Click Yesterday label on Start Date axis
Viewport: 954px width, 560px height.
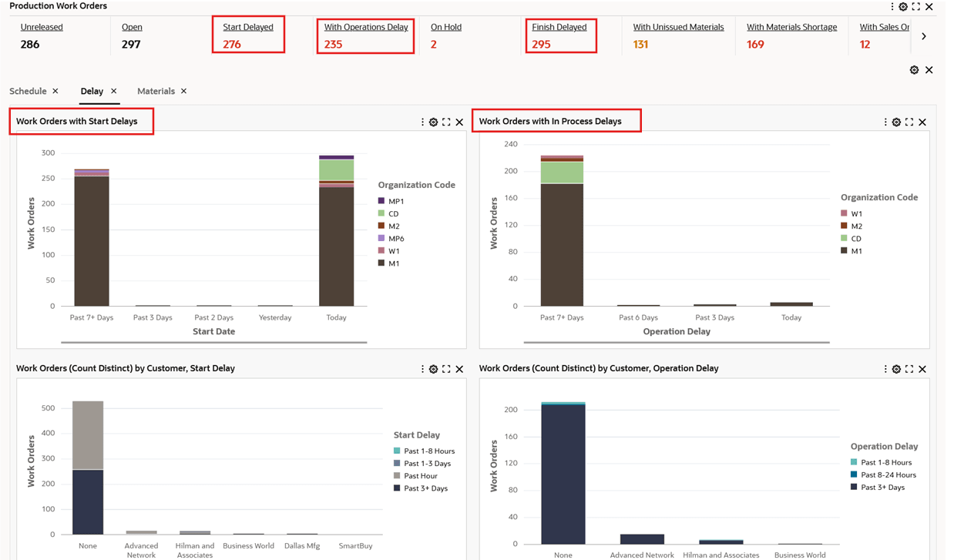(x=275, y=317)
